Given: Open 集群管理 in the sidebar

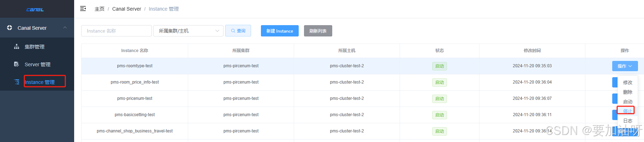Looking at the screenshot, I should coord(35,47).
